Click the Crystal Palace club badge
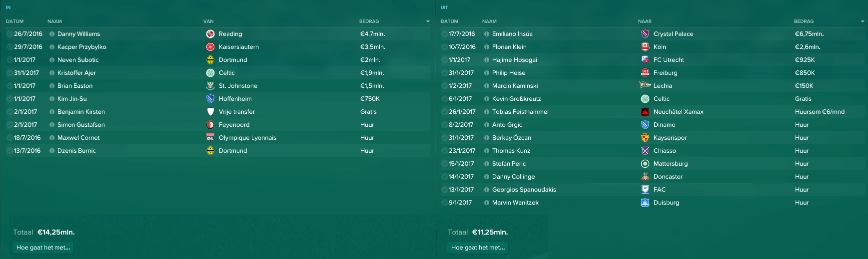The height and width of the screenshot is (259, 868). [x=645, y=34]
